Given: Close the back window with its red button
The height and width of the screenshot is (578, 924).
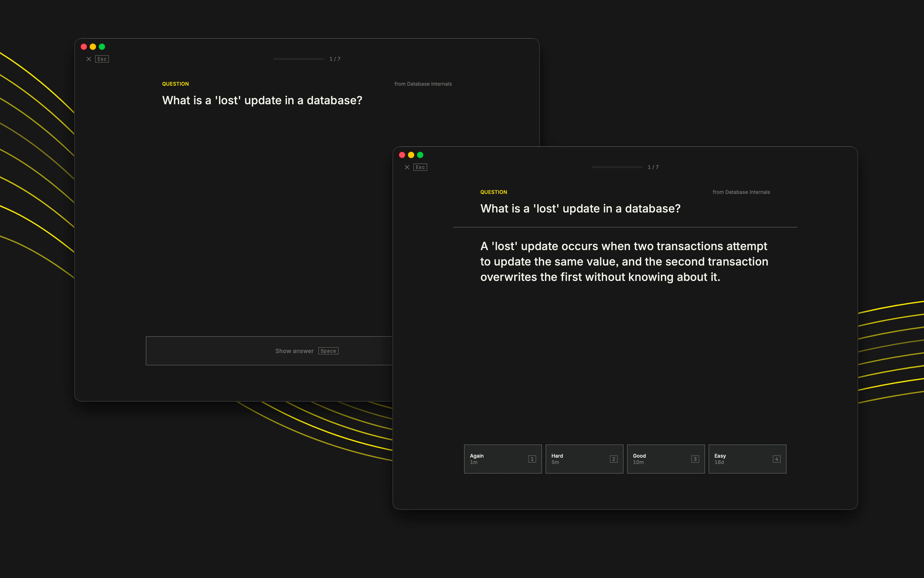Looking at the screenshot, I should coord(84,47).
